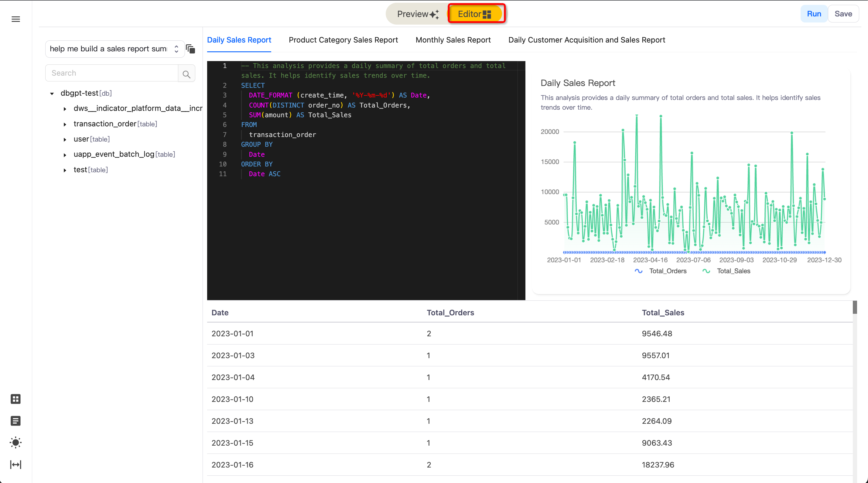Collapse the dbgpt-test database node
This screenshot has height=483, width=868.
click(x=52, y=94)
